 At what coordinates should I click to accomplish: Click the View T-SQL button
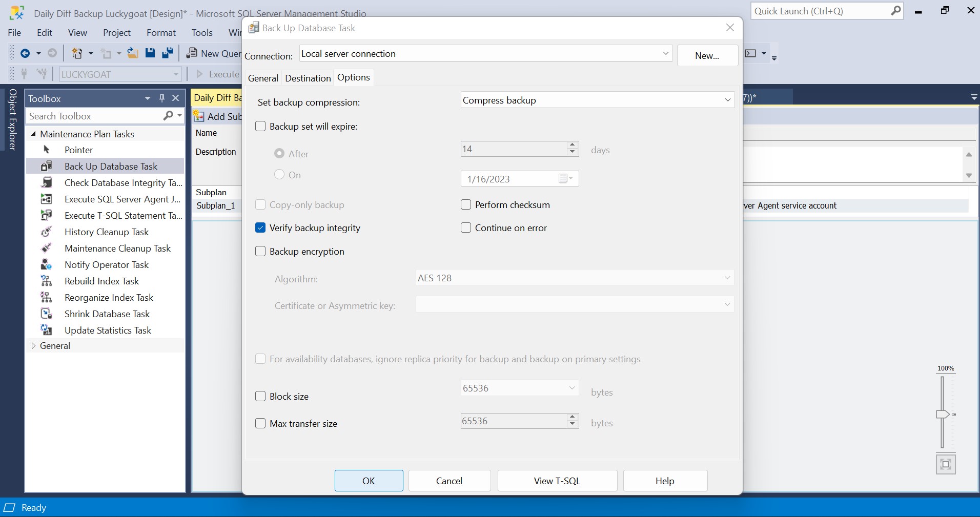(x=557, y=481)
